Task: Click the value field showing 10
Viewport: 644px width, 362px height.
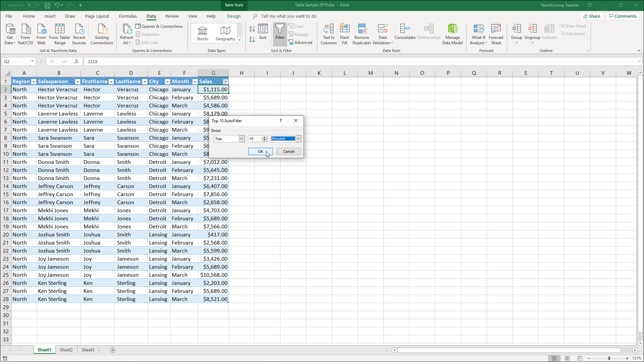Action: (x=255, y=139)
